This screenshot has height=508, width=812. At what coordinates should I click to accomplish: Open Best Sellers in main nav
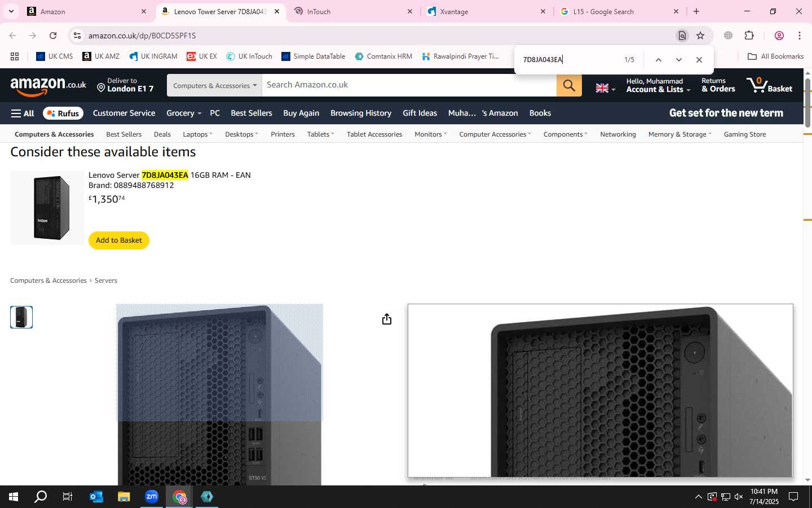(251, 113)
